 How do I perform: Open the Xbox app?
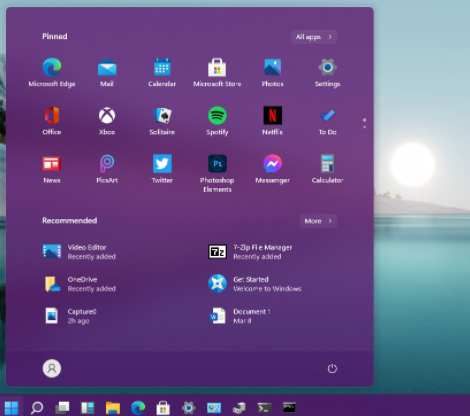(x=107, y=121)
